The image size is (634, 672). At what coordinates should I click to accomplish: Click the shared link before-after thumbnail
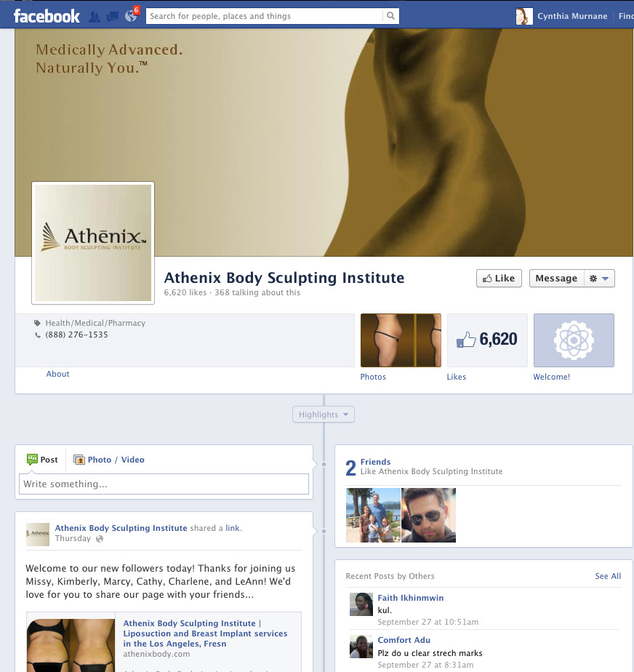pyautogui.click(x=71, y=645)
